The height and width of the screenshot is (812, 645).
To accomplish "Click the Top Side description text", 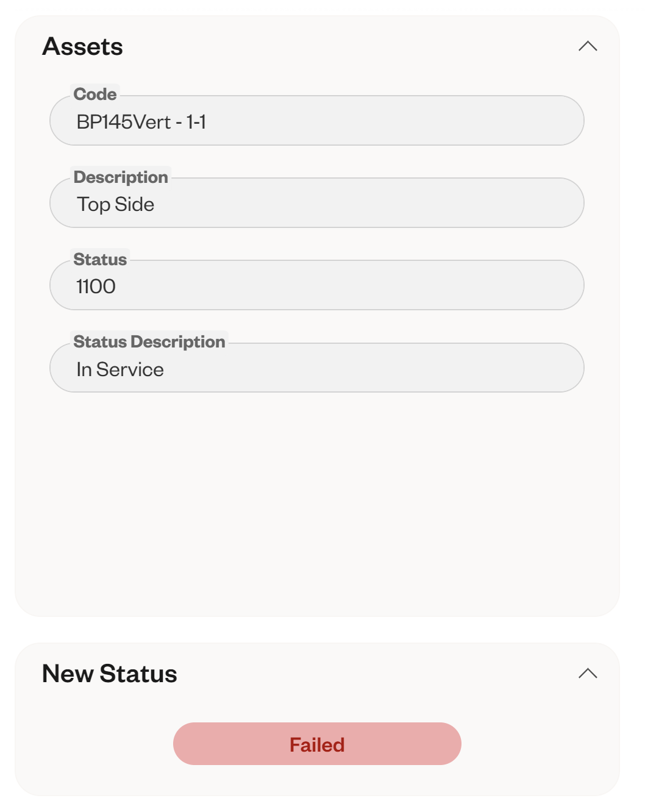I will coord(115,204).
